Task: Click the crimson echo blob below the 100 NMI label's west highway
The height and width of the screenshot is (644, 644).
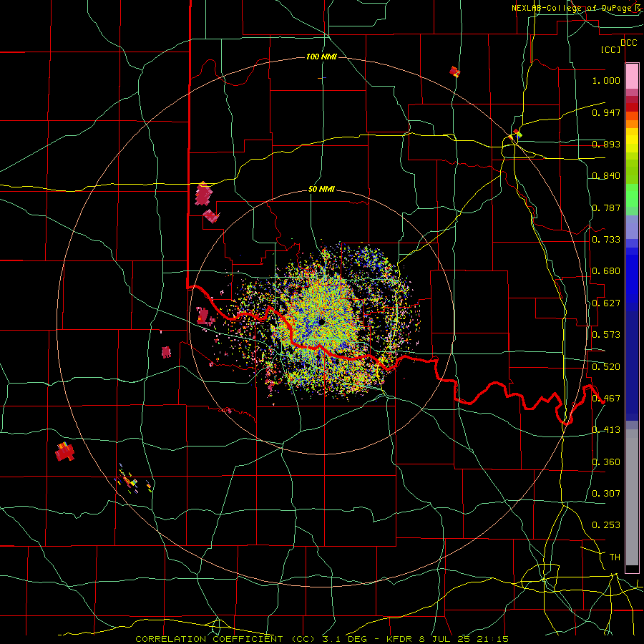Action: point(203,195)
